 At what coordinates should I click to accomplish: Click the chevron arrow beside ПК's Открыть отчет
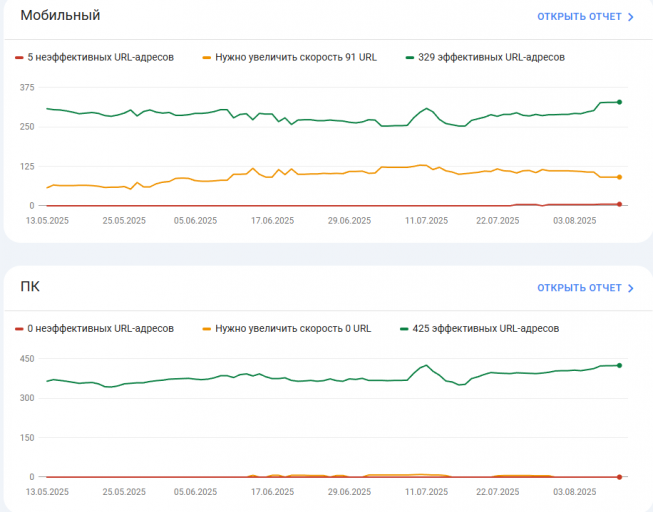[x=631, y=288]
